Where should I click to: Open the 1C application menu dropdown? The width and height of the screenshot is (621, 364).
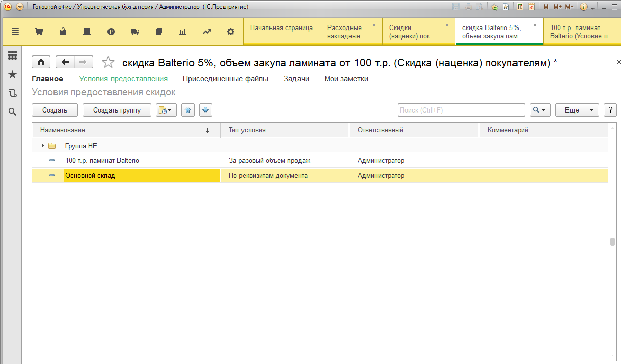point(20,7)
